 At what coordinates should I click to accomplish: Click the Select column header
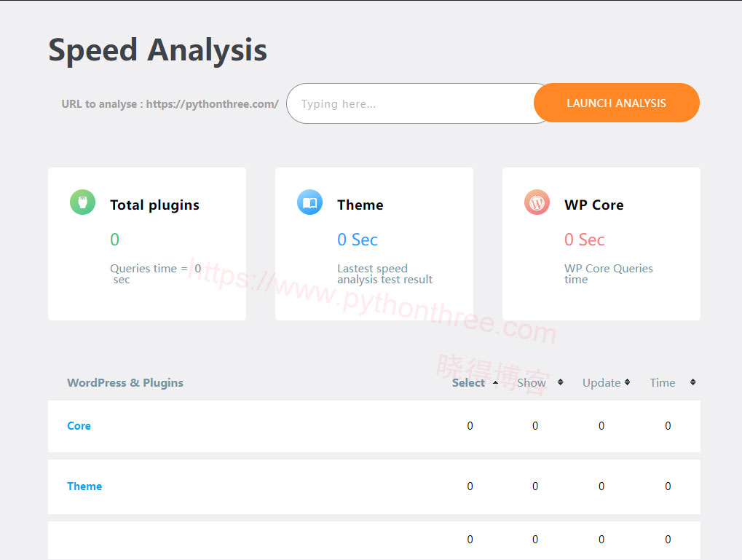tap(468, 382)
